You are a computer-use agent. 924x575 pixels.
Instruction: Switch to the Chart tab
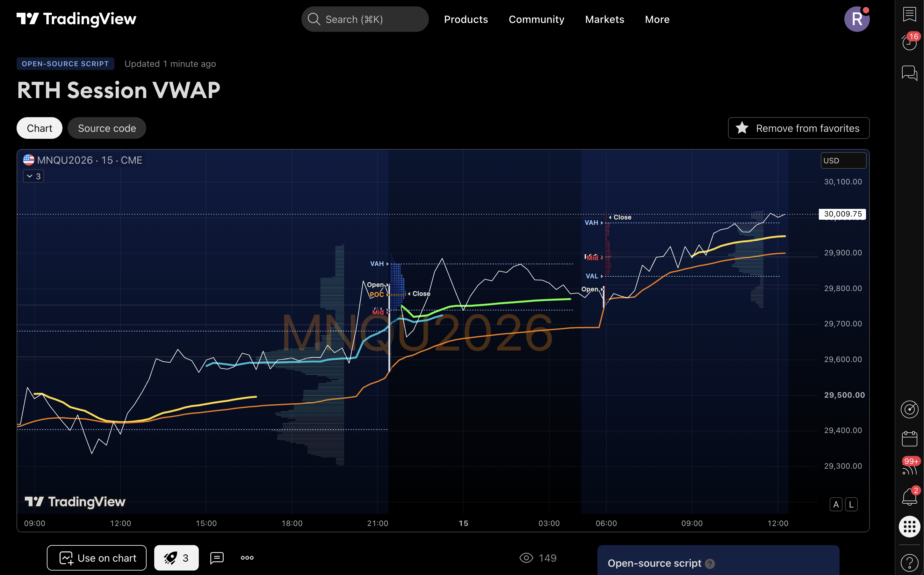click(39, 128)
